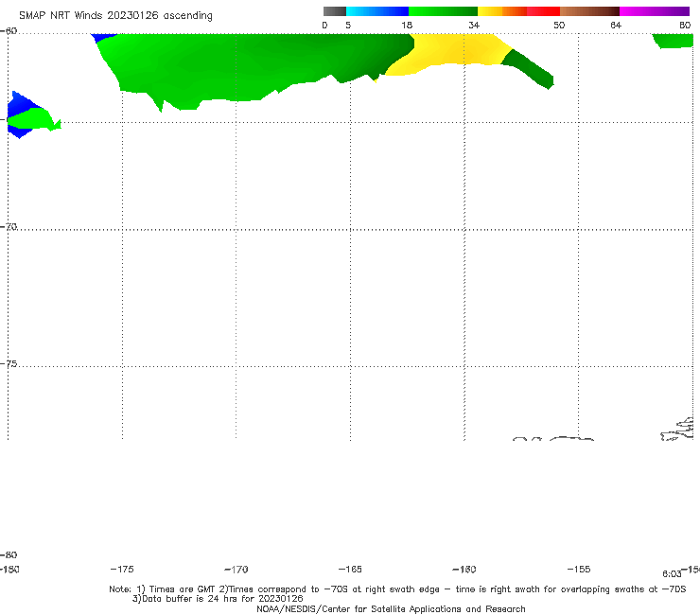Click the scale label '34'
700x615 pixels.
coord(474,25)
